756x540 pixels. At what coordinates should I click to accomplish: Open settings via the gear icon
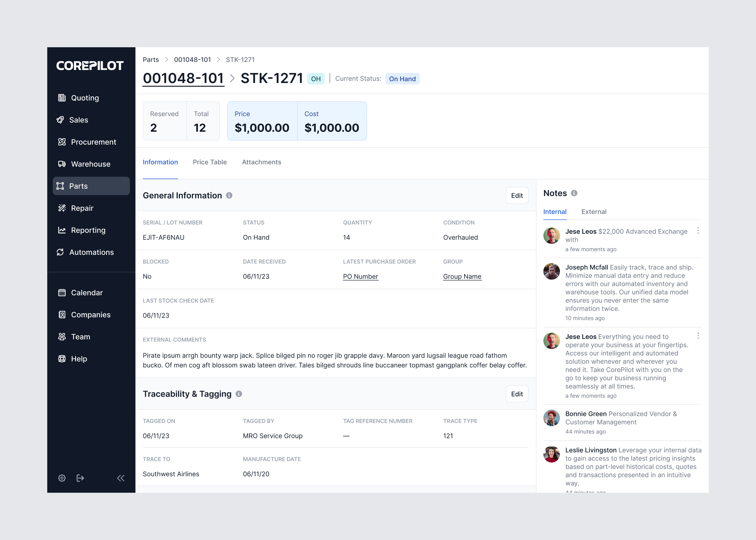point(62,478)
